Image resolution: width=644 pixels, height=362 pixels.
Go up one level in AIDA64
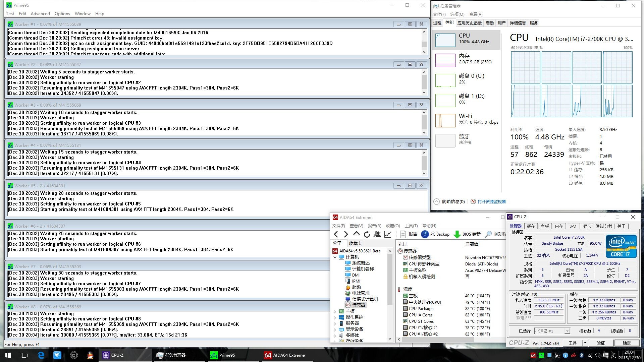click(356, 234)
